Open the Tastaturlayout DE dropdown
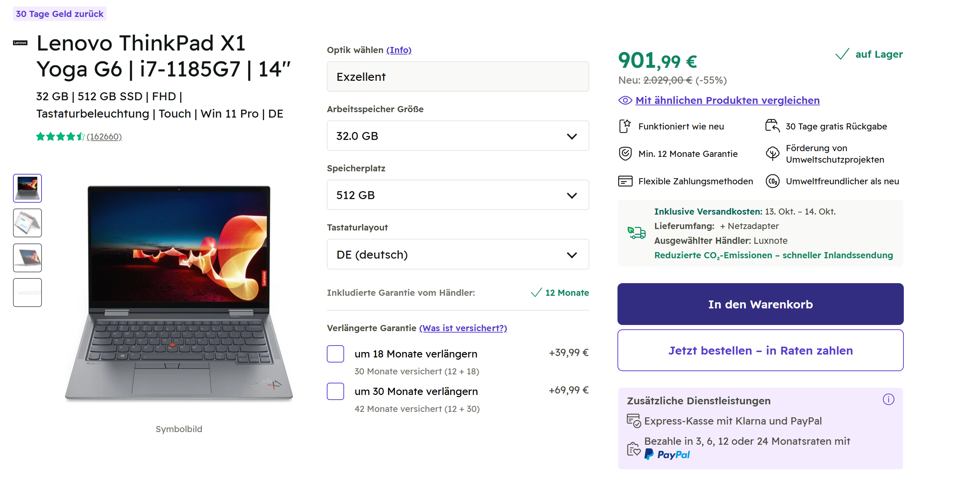Viewport: 980px width, 479px height. [x=458, y=254]
